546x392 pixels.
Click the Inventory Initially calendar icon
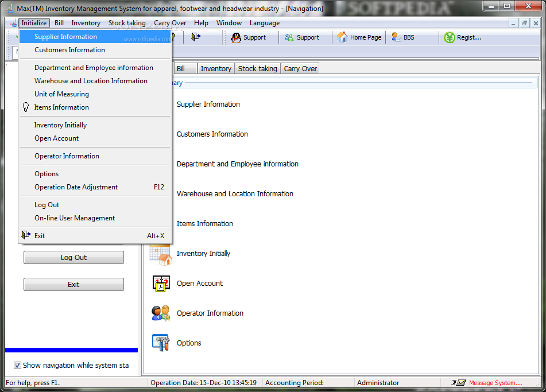[x=161, y=254]
